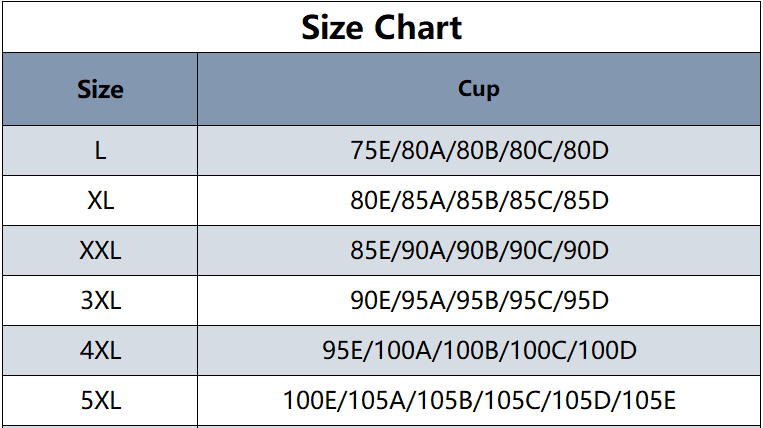
Task: Click the word Chart in title
Action: (418, 27)
